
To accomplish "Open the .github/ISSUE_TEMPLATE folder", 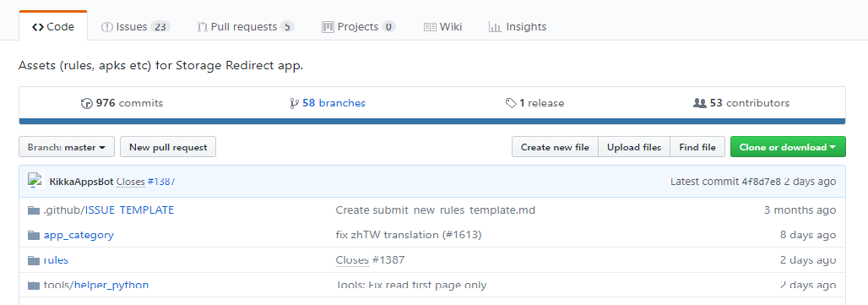I will 108,210.
